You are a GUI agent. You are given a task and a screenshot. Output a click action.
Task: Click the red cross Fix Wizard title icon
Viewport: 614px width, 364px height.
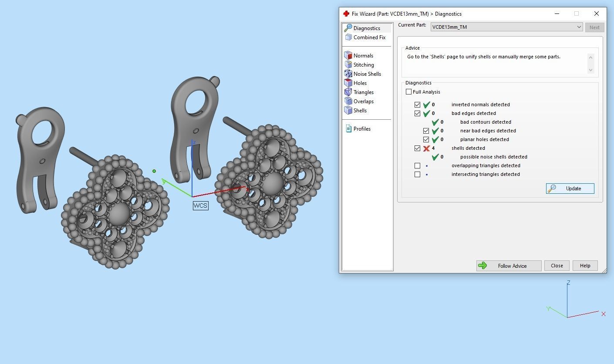click(x=346, y=13)
